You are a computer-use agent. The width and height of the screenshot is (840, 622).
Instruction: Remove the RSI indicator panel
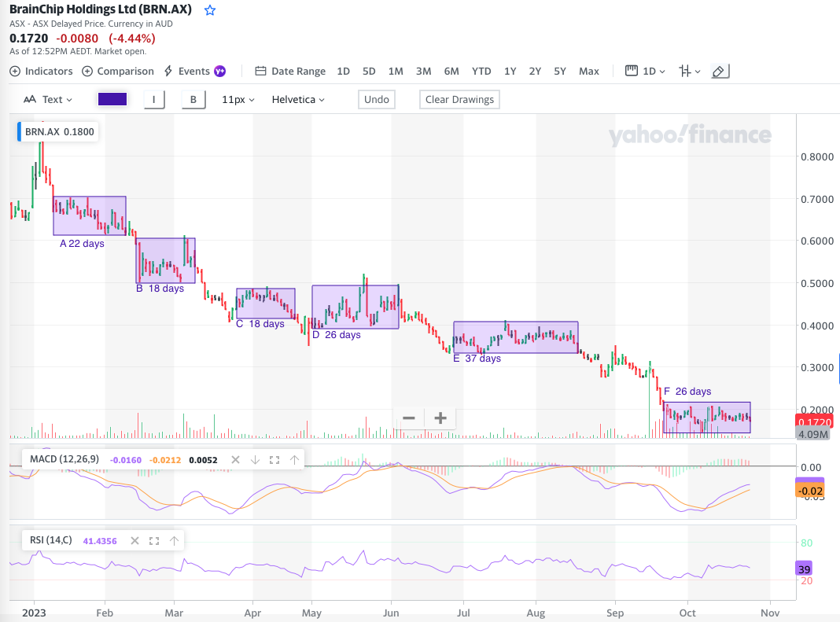[135, 540]
